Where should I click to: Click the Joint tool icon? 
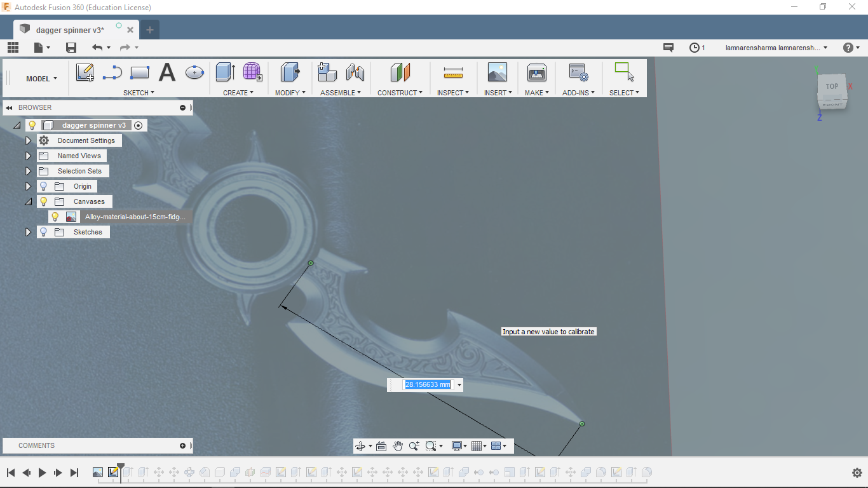pos(355,72)
